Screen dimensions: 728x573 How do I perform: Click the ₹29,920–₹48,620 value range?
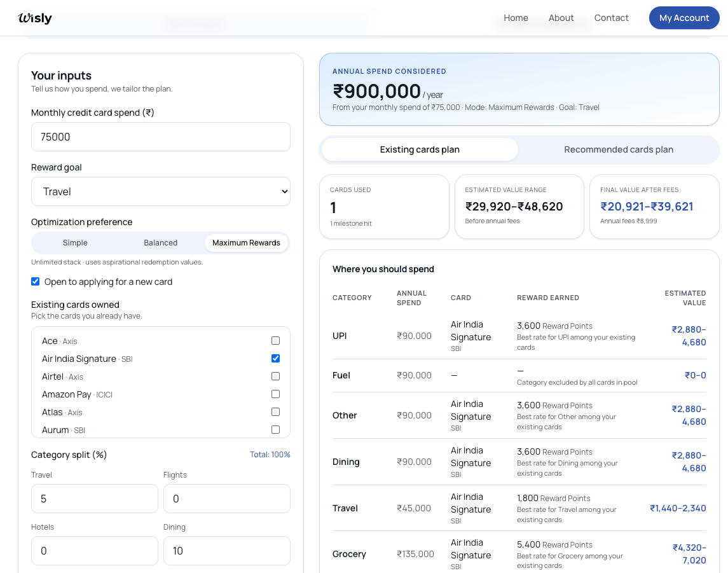pyautogui.click(x=514, y=207)
